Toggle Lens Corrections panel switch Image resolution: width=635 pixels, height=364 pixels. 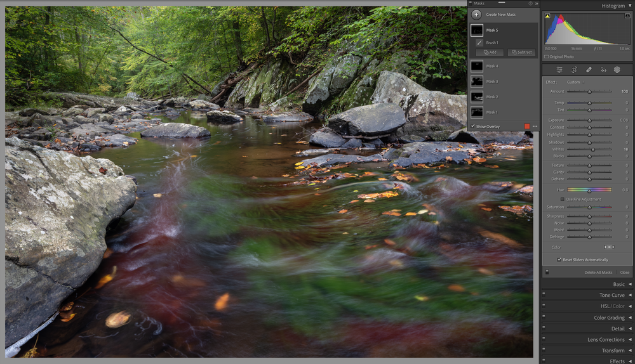pyautogui.click(x=544, y=339)
